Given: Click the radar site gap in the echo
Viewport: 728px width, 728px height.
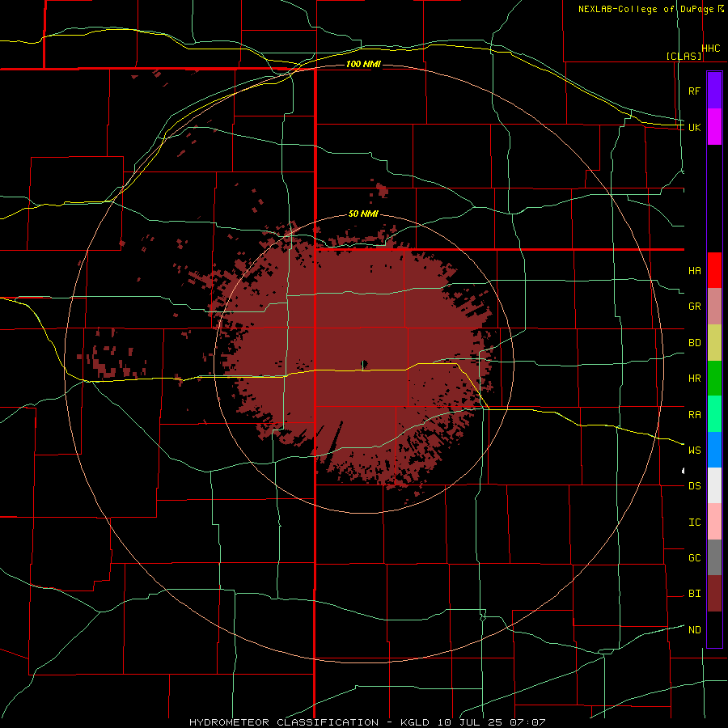Looking at the screenshot, I should (x=364, y=363).
